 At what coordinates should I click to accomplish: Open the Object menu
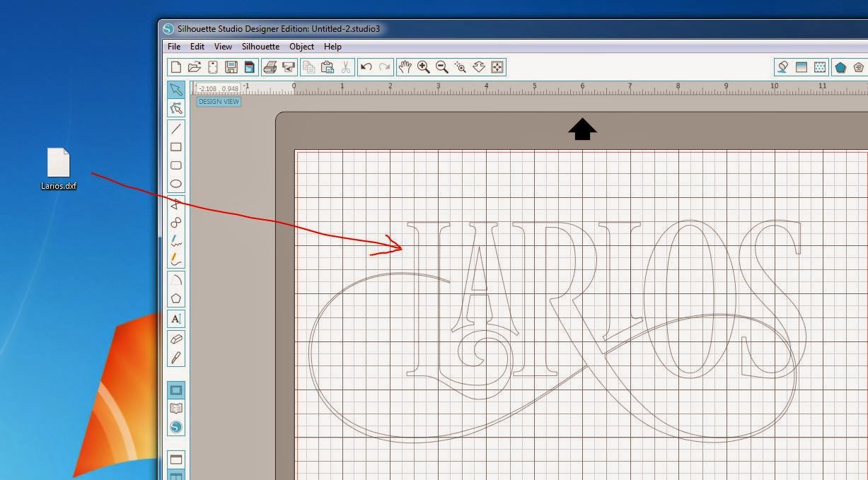302,47
